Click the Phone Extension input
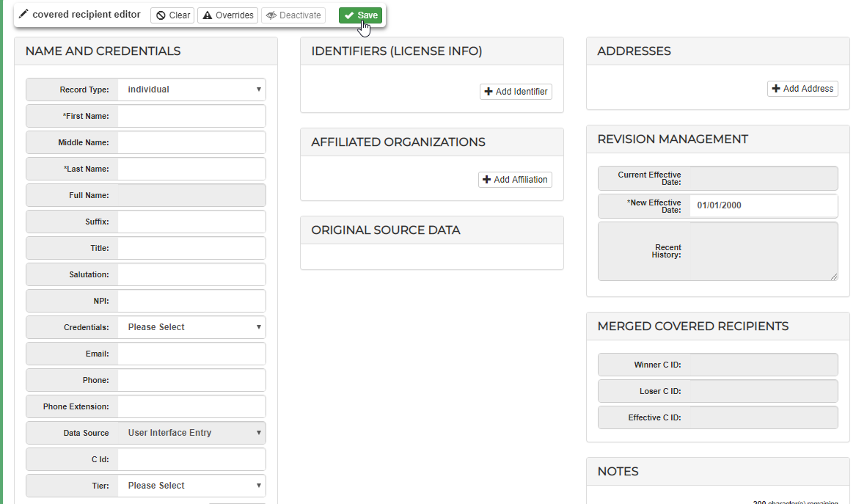The image size is (856, 504). click(x=191, y=406)
